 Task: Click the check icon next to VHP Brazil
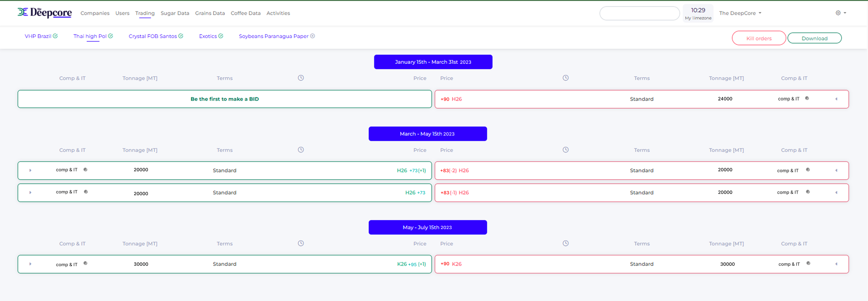click(55, 36)
